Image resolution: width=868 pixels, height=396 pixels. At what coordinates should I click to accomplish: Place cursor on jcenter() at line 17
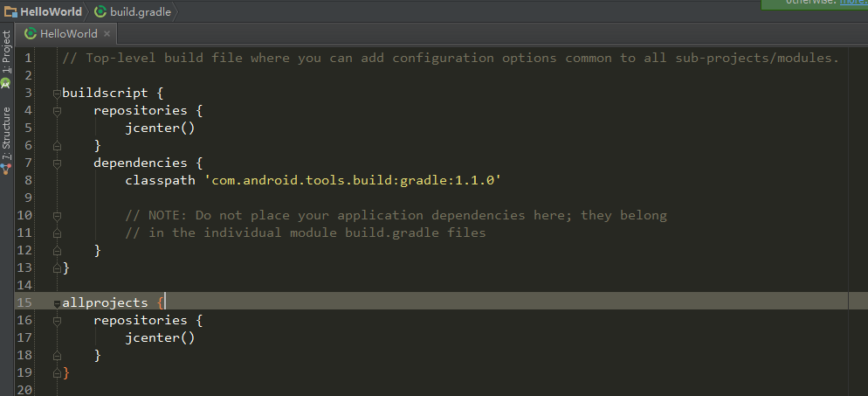[159, 337]
